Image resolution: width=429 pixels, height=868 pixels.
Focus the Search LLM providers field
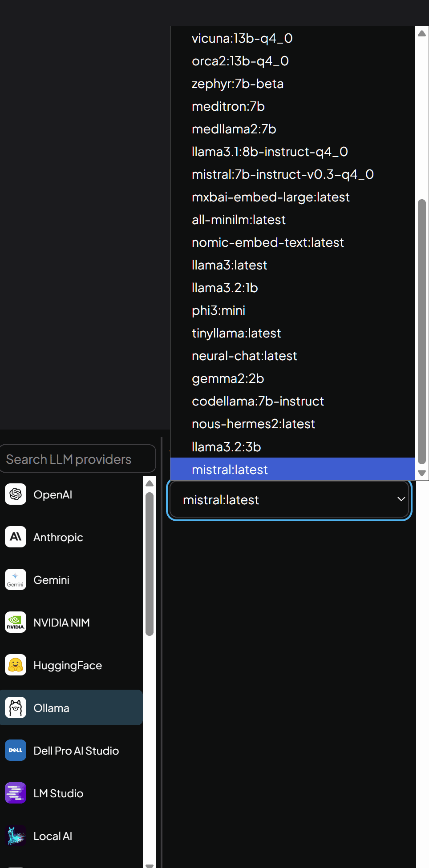pyautogui.click(x=78, y=459)
